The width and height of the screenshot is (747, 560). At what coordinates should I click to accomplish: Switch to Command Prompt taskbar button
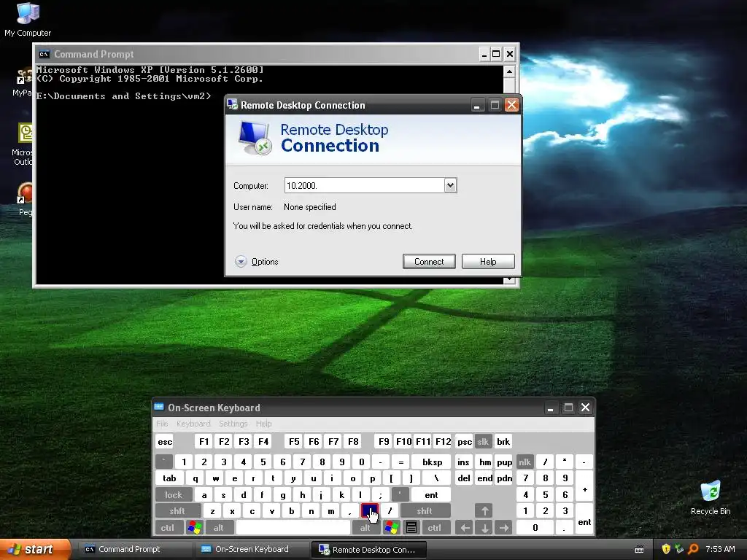coord(135,549)
